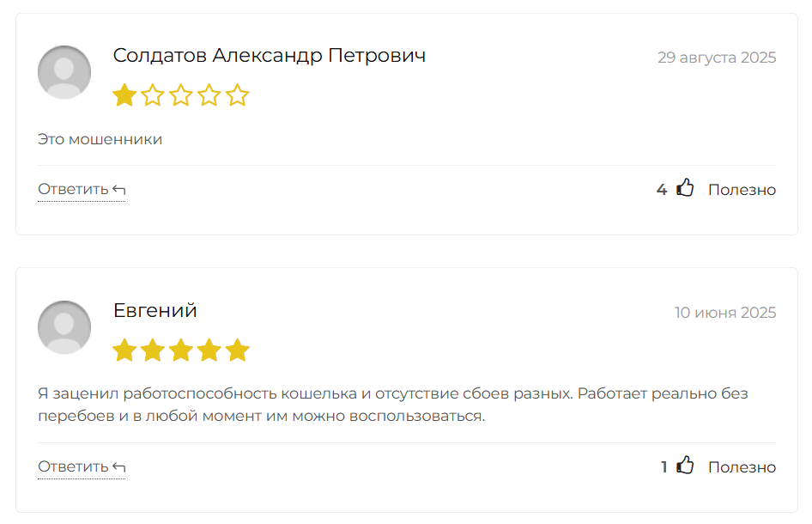The image size is (812, 524).
Task: Click the thumbs-up icon on Евгений's review
Action: [684, 466]
